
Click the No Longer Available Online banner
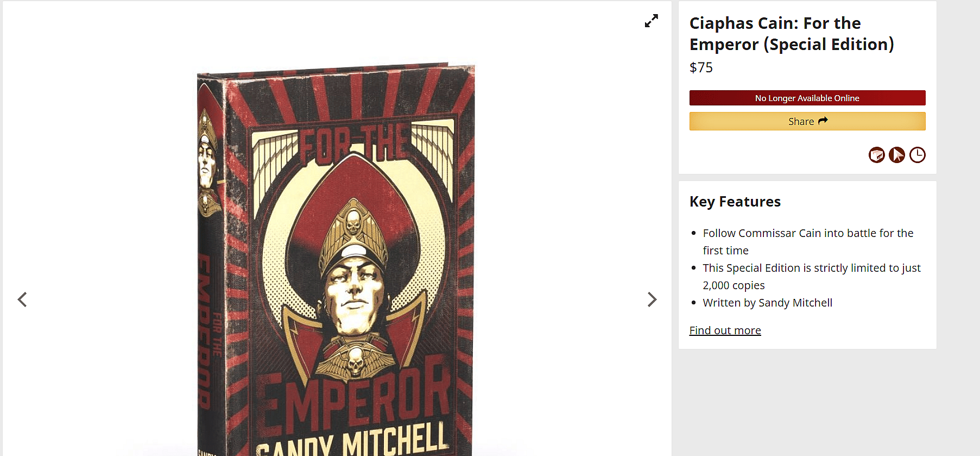coord(807,98)
